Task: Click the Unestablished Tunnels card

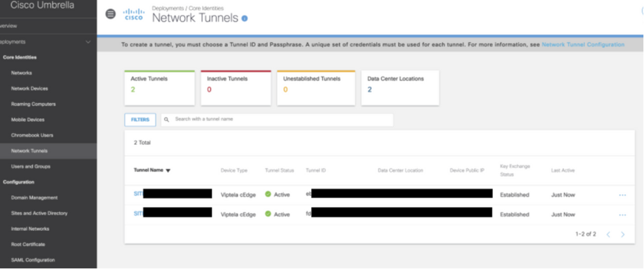Action: pos(316,88)
